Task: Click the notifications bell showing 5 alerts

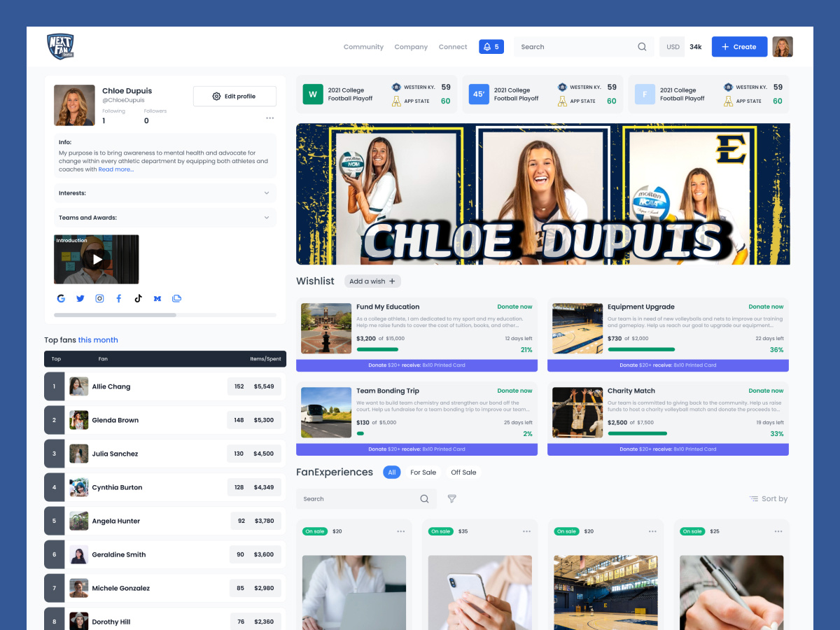Action: point(491,46)
